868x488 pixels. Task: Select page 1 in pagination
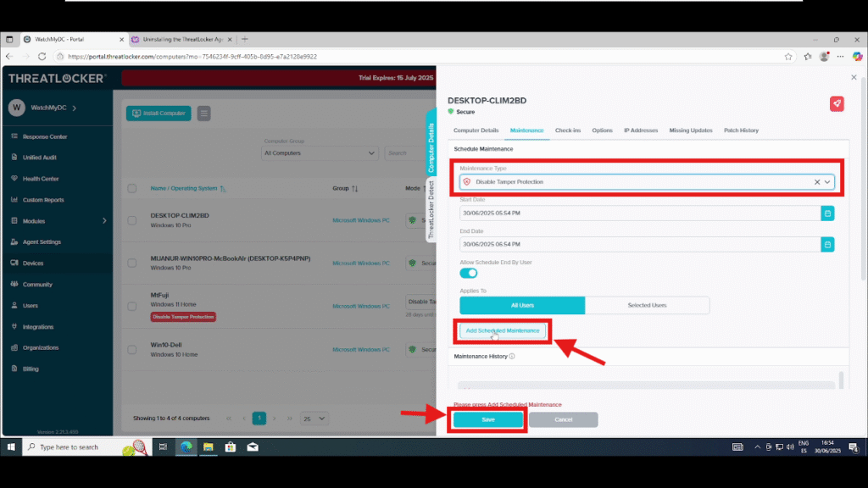[x=259, y=419]
